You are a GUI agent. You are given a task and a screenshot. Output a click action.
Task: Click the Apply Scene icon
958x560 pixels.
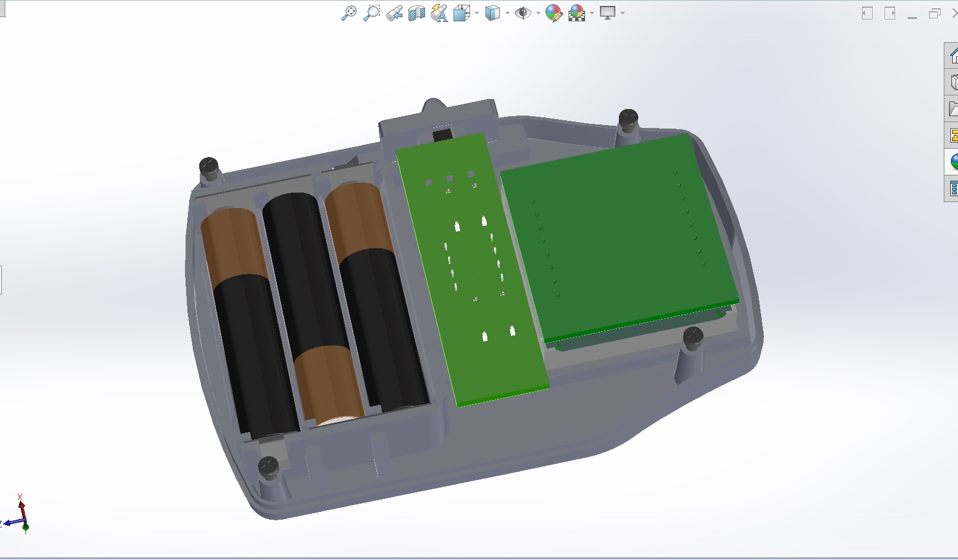pos(577,13)
